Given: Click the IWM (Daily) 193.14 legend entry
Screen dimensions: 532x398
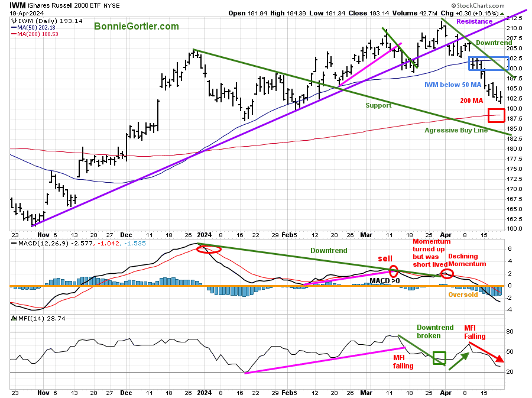Looking at the screenshot, I should 50,21.
